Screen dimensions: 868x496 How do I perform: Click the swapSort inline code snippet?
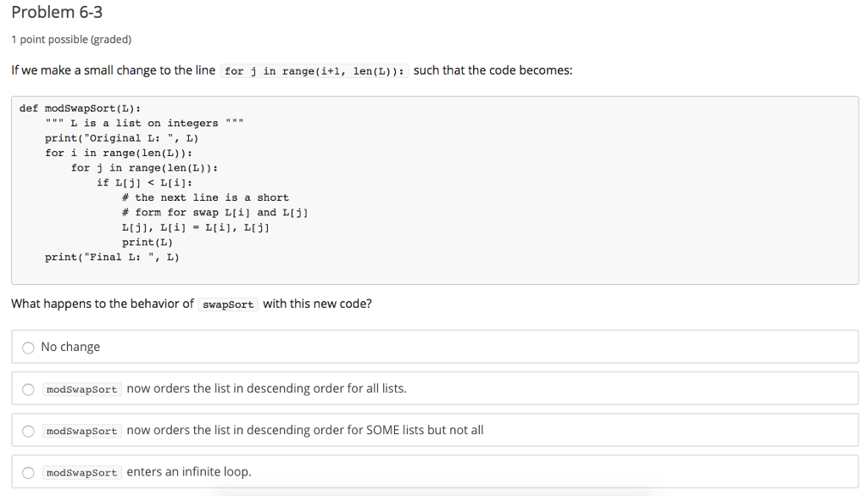tap(226, 303)
